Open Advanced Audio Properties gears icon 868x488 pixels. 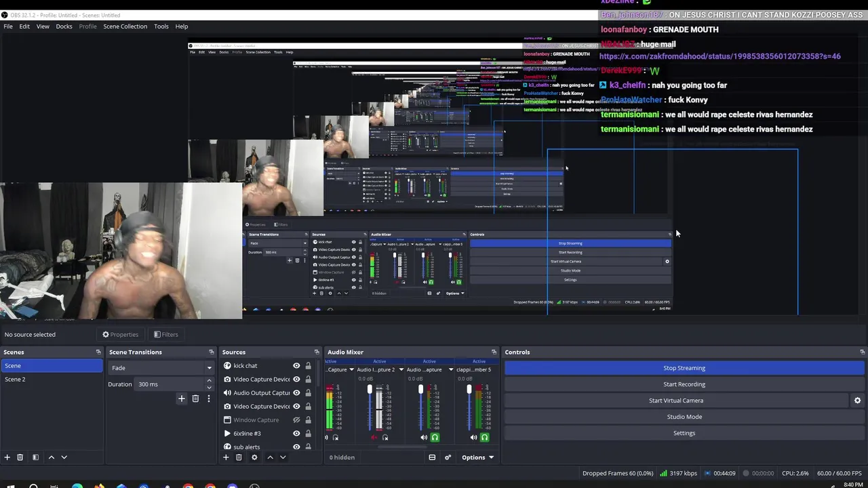[448, 457]
